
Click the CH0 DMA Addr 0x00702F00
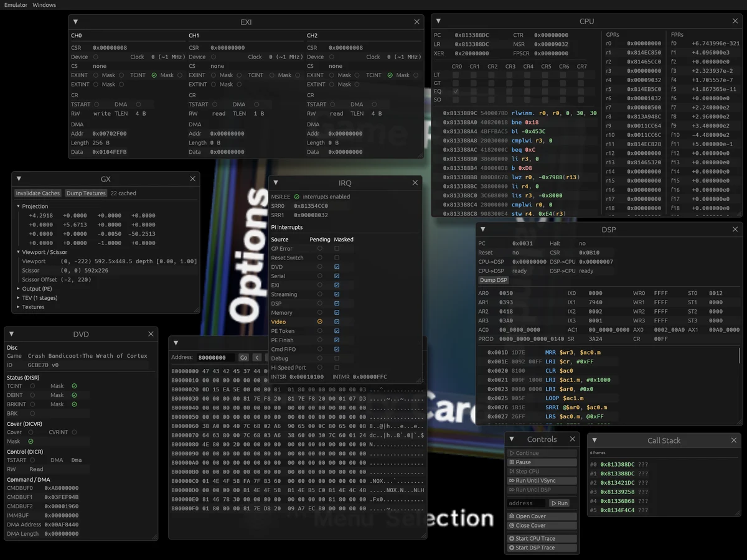point(110,133)
